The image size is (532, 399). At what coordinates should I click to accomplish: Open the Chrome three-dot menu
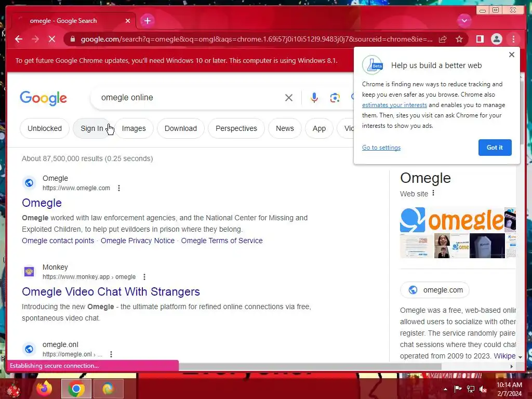click(x=513, y=39)
